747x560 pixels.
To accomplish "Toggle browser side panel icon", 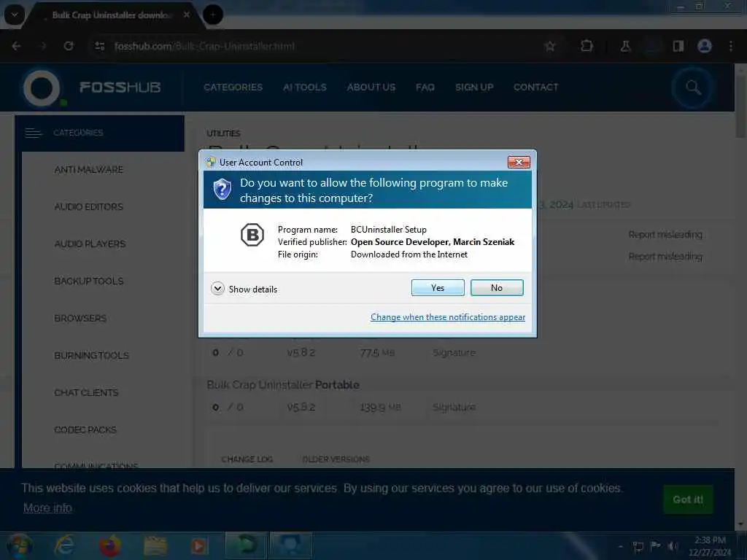I will (x=678, y=46).
